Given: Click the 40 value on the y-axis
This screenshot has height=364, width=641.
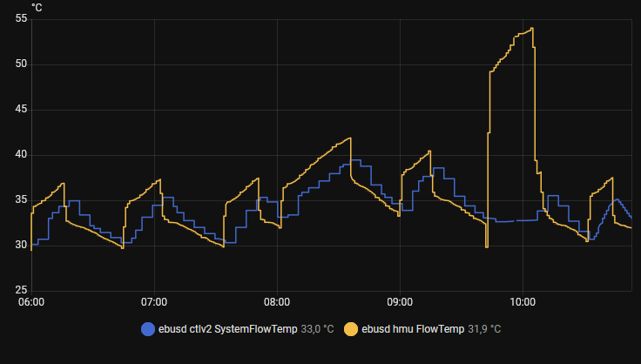Looking at the screenshot, I should click(21, 155).
